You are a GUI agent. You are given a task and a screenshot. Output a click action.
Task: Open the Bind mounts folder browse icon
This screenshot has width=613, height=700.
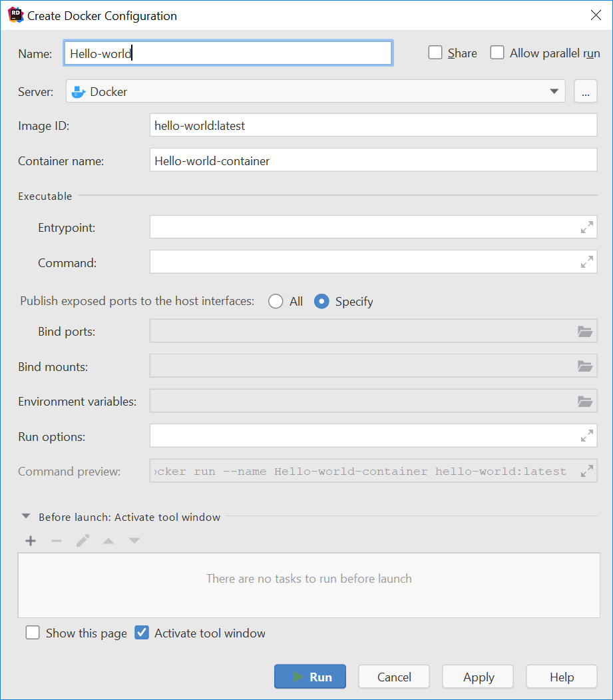pyautogui.click(x=585, y=366)
